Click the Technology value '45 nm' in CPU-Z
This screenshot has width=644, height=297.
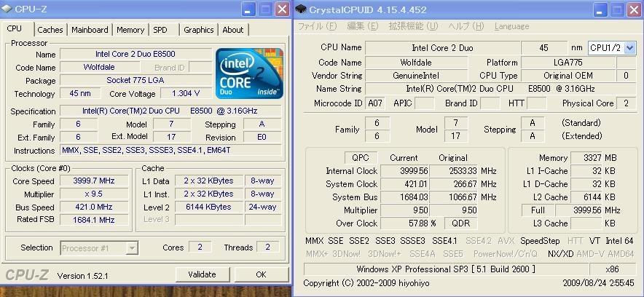click(x=80, y=93)
